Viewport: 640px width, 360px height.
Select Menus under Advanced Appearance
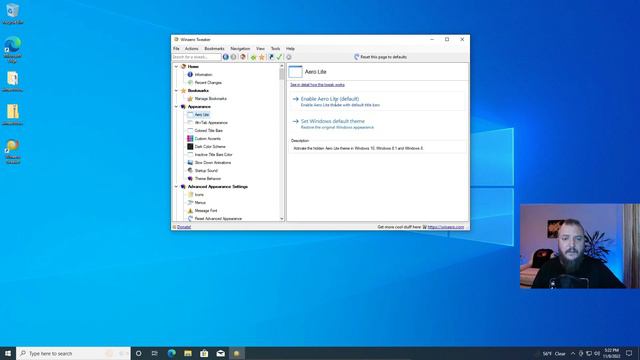click(200, 202)
